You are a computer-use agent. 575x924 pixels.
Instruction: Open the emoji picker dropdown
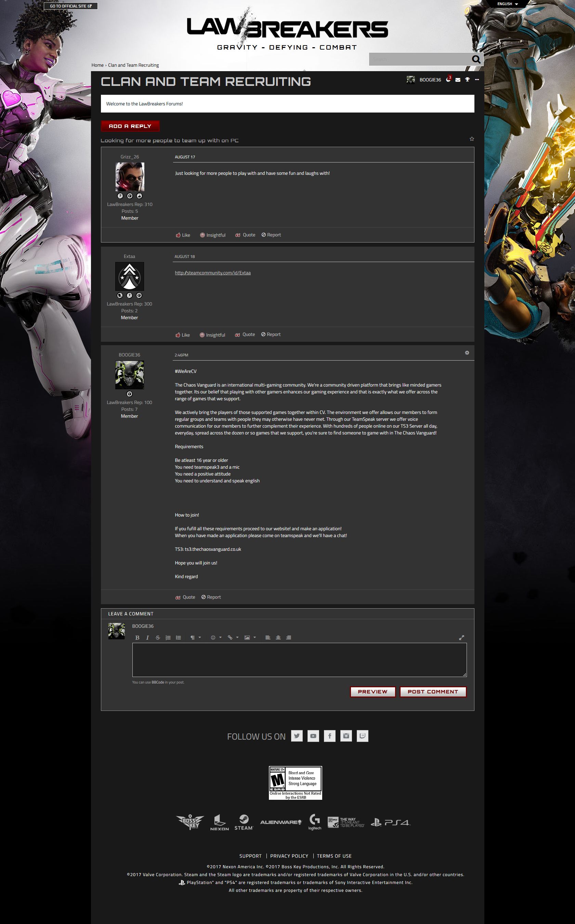216,638
